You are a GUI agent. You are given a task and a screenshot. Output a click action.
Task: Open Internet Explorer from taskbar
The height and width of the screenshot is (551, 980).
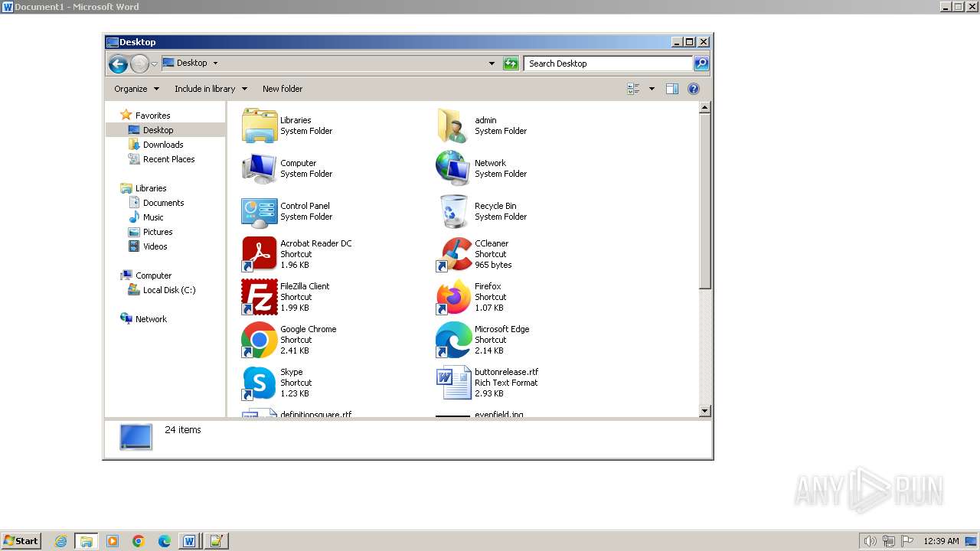61,541
